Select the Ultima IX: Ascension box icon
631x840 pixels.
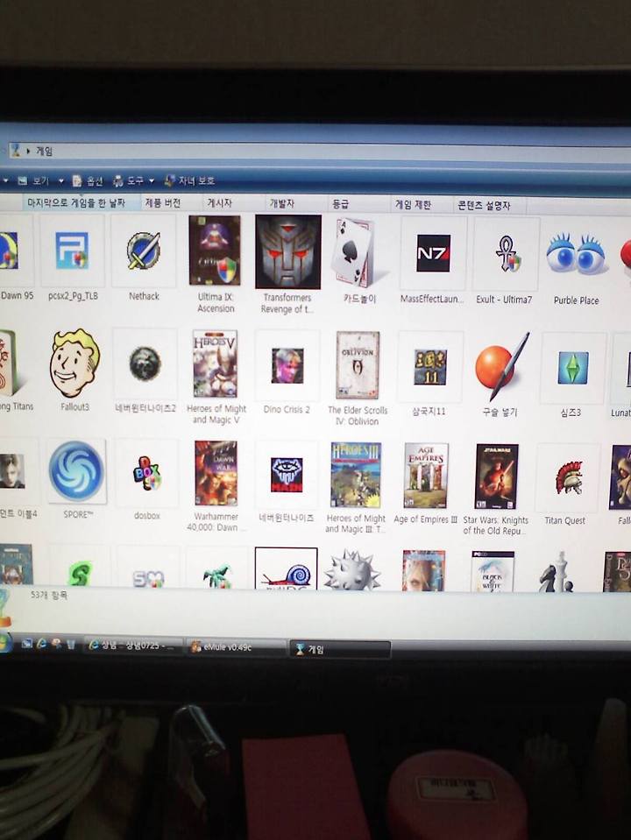[x=215, y=251]
